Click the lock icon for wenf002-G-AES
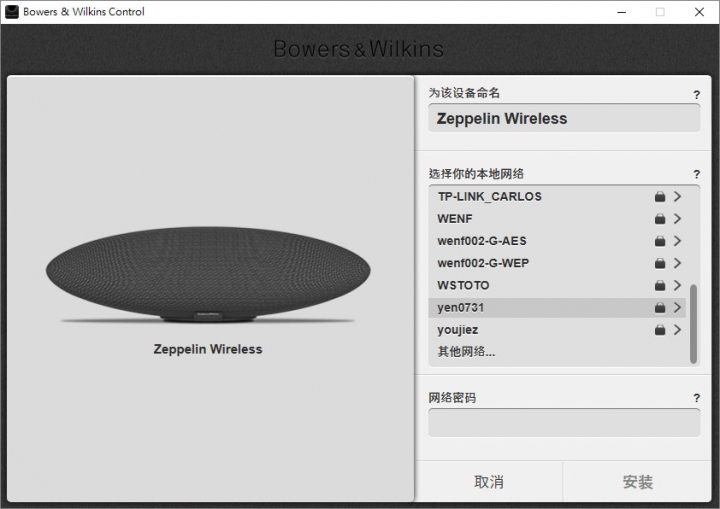The image size is (720, 509). point(660,241)
